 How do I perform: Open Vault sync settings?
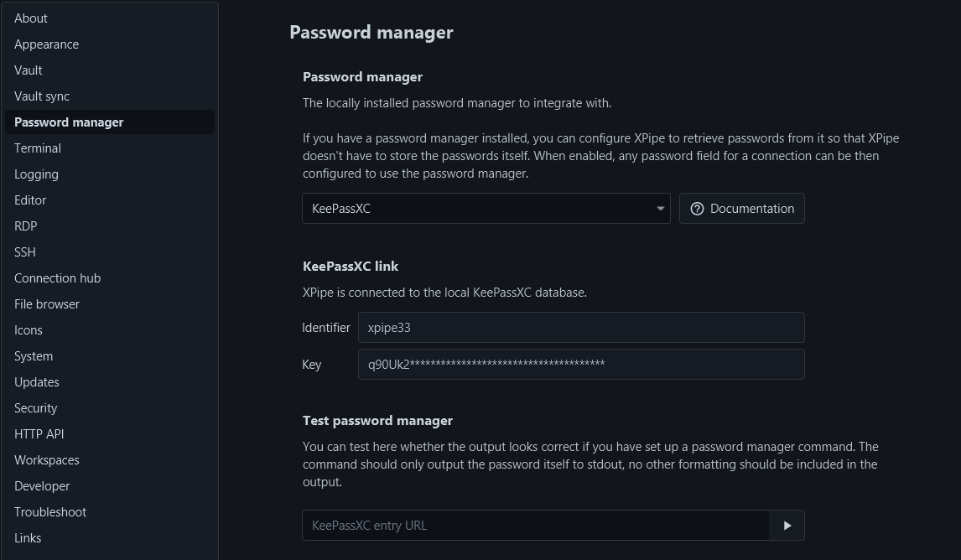[x=109, y=96]
